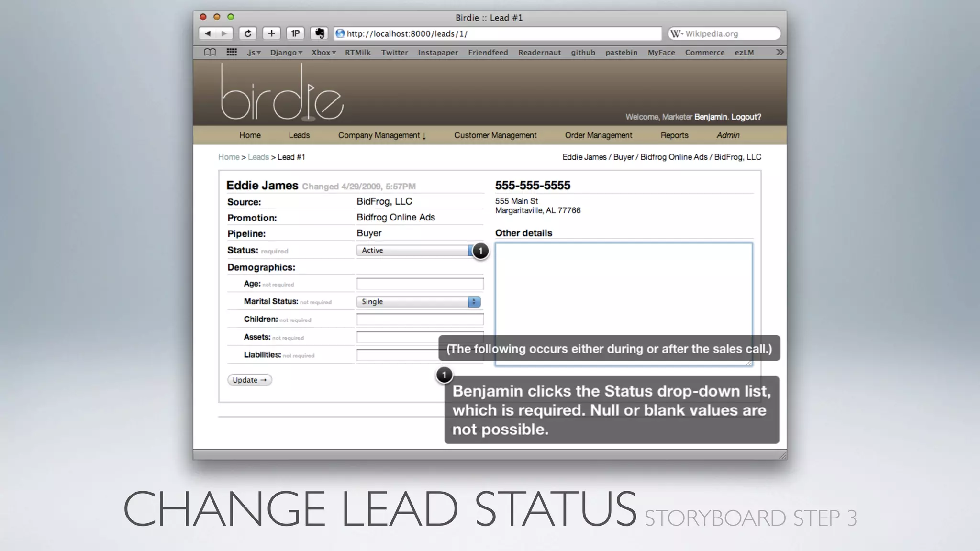Go to the Home nav item

coord(250,135)
